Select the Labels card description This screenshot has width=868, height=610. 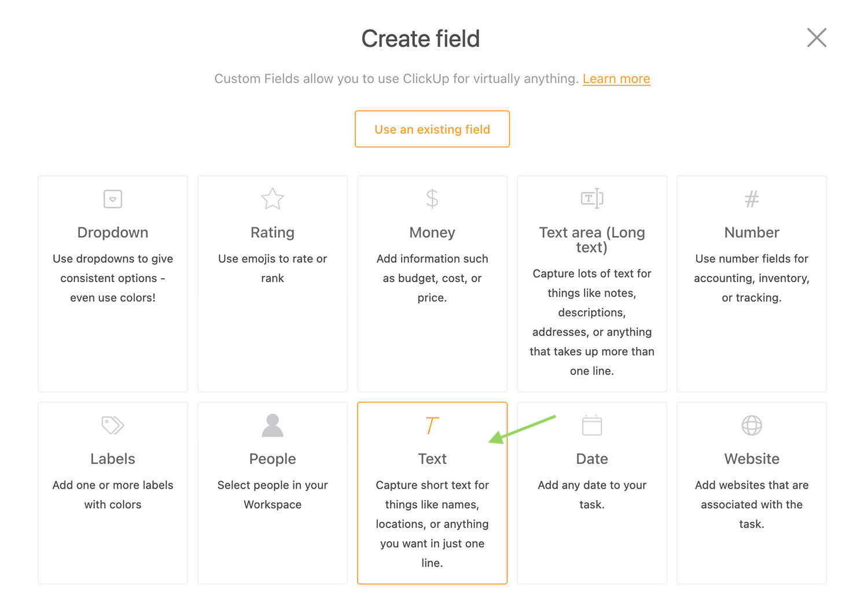[x=113, y=495]
